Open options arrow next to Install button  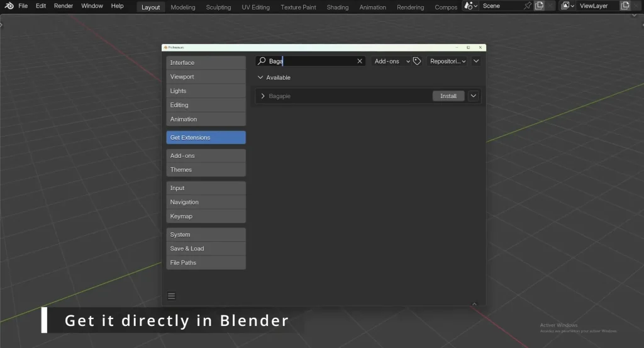(x=474, y=96)
